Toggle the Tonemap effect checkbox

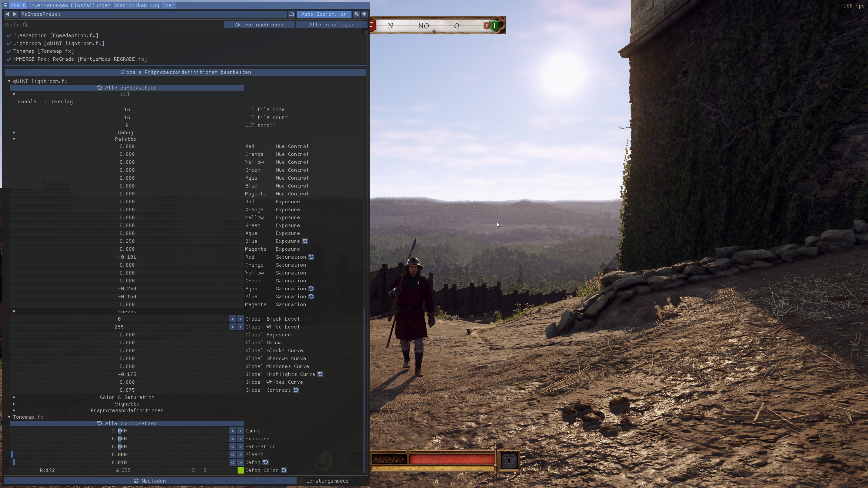9,51
